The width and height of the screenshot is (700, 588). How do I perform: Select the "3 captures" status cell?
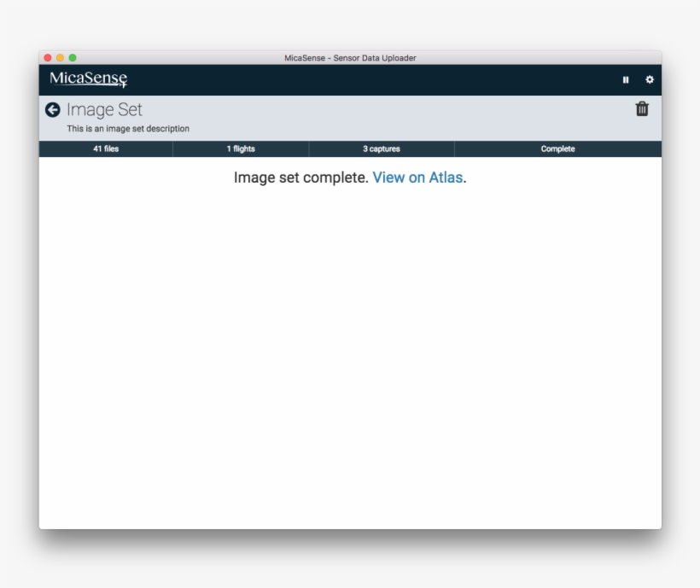click(x=381, y=149)
